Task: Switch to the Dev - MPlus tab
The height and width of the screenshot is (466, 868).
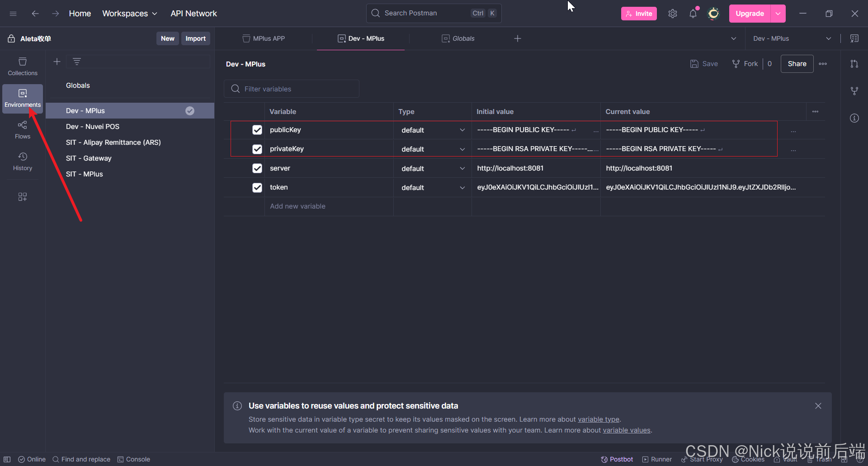Action: coord(361,38)
